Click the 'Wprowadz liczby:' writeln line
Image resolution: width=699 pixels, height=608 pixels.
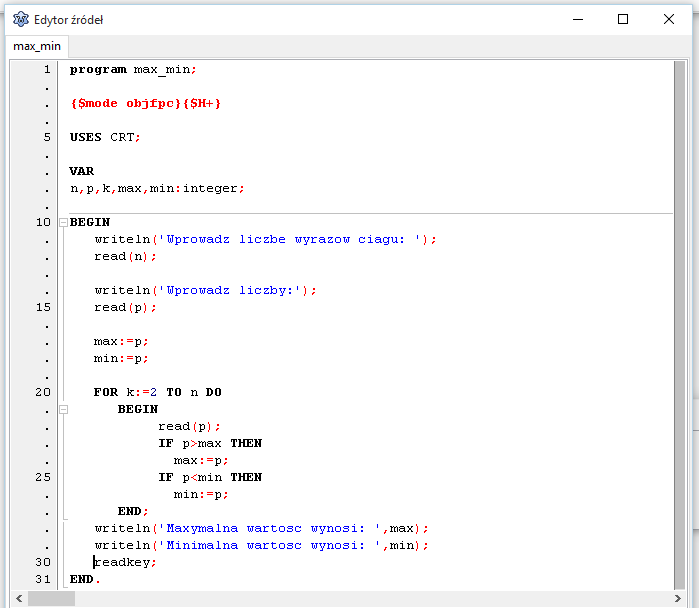pos(206,291)
